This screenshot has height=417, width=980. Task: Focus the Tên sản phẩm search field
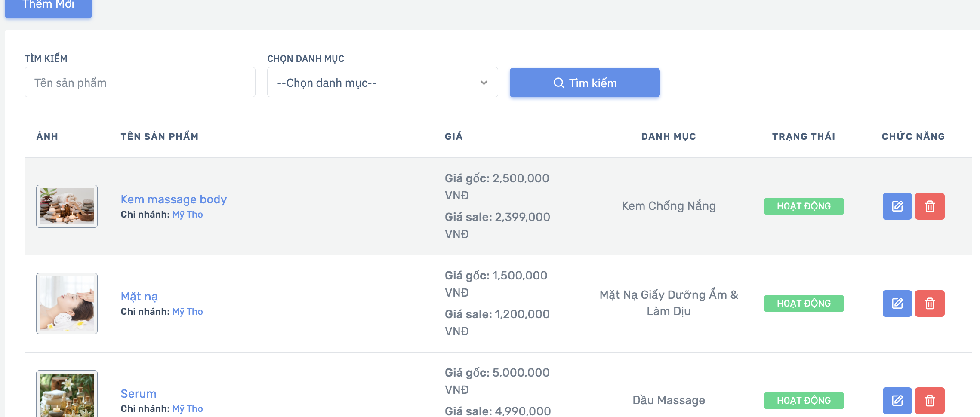click(140, 82)
